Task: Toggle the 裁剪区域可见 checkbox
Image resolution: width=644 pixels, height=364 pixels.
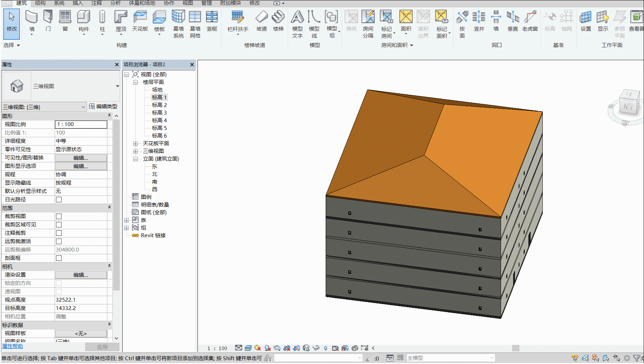Action: pos(59,225)
